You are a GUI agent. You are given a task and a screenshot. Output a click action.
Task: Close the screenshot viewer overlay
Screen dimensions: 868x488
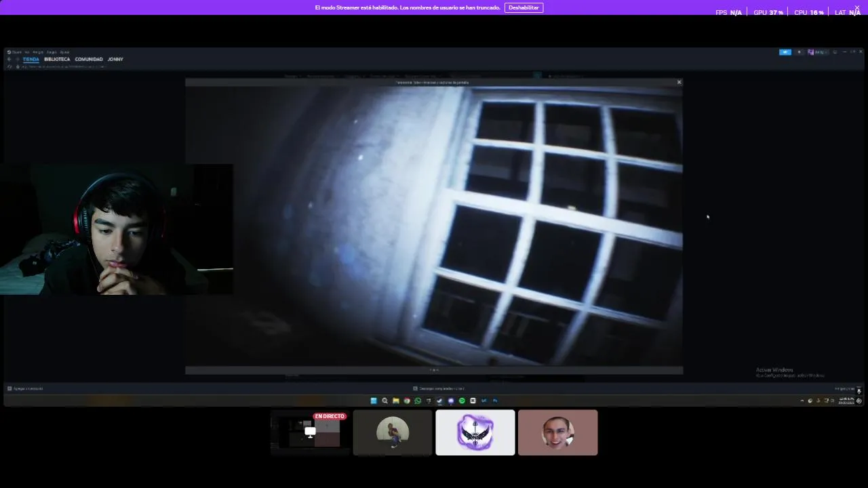[679, 82]
